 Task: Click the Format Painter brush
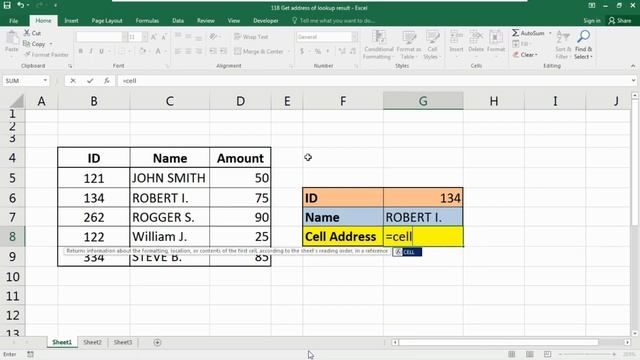coord(27,54)
